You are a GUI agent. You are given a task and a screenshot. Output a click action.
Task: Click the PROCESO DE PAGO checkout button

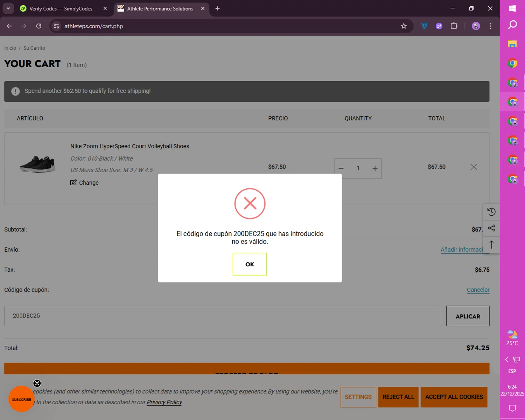point(247,369)
